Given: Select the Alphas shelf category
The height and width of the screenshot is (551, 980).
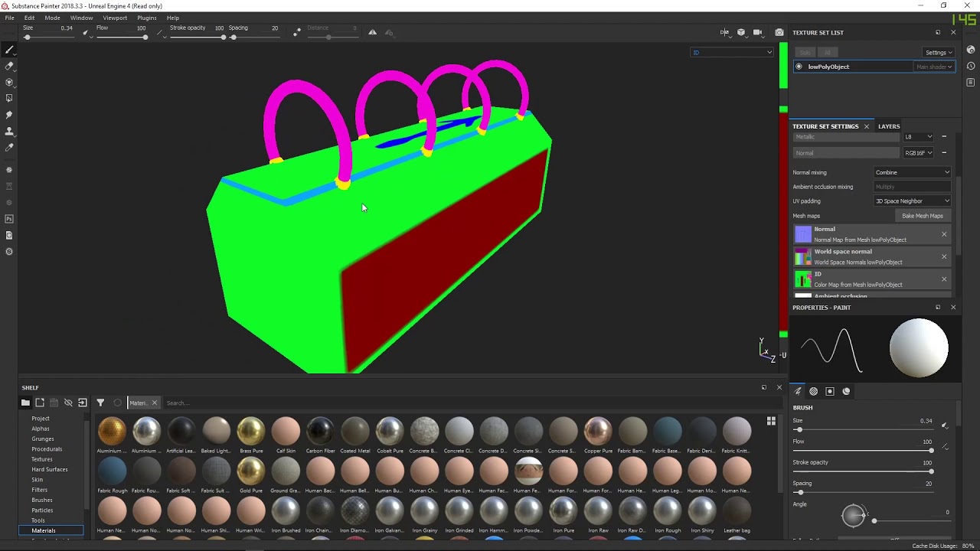Looking at the screenshot, I should pyautogui.click(x=41, y=429).
